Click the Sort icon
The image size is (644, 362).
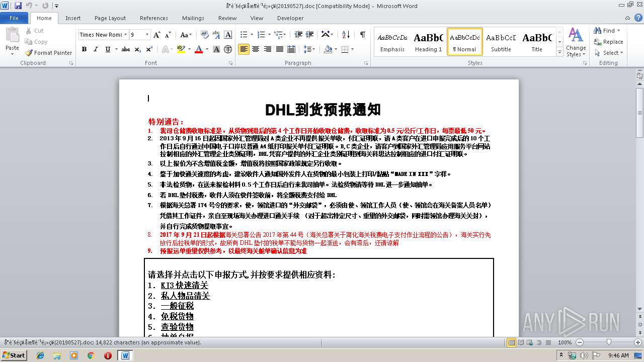346,35
